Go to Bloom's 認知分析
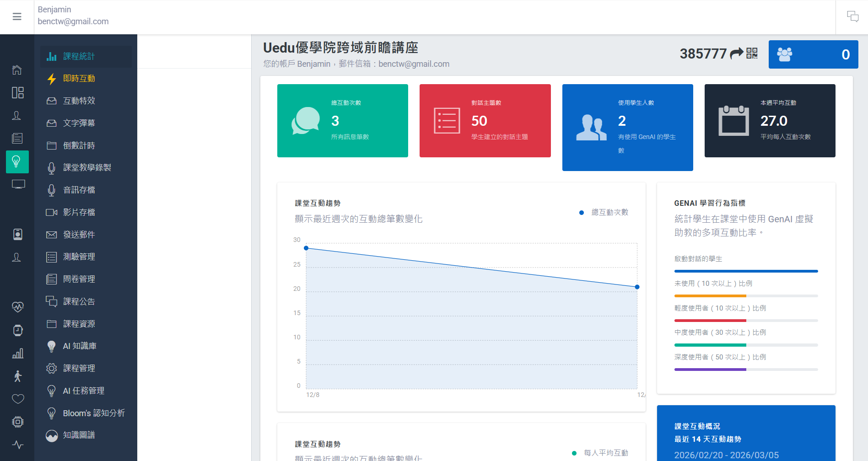The height and width of the screenshot is (461, 868). click(x=93, y=413)
